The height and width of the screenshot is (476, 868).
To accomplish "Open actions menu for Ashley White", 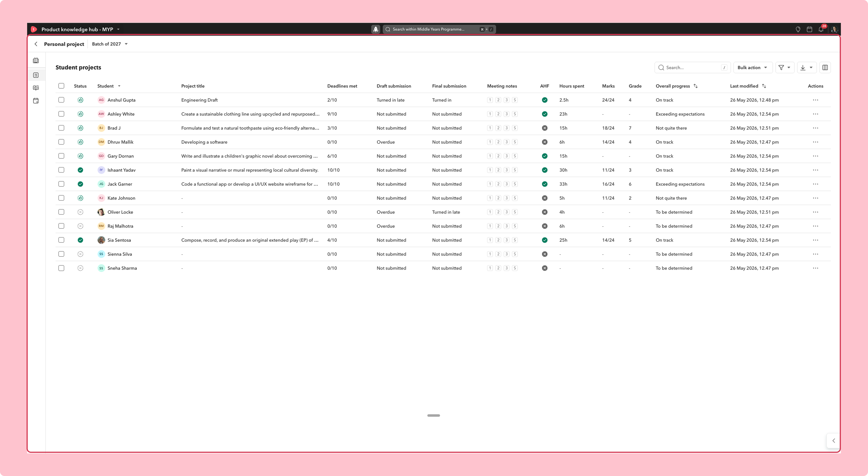I will click(815, 114).
